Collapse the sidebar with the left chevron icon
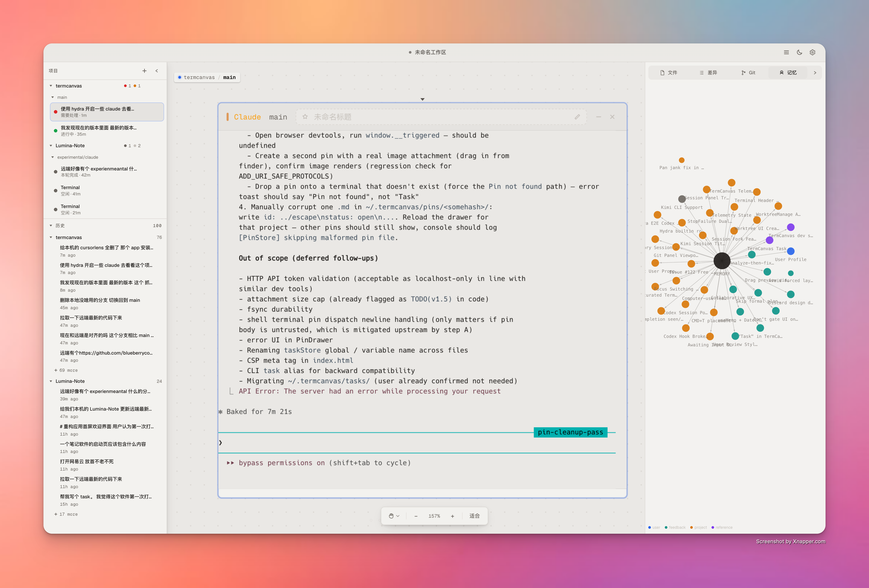This screenshot has width=869, height=588. [157, 71]
